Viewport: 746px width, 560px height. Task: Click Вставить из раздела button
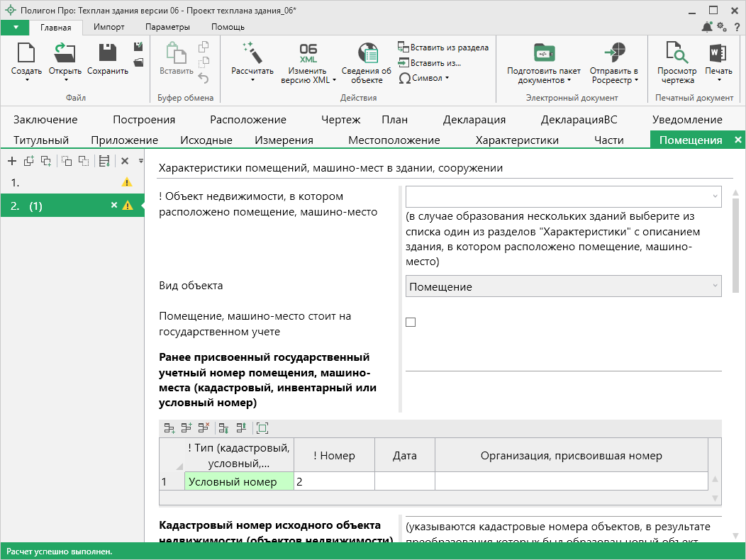[x=442, y=47]
